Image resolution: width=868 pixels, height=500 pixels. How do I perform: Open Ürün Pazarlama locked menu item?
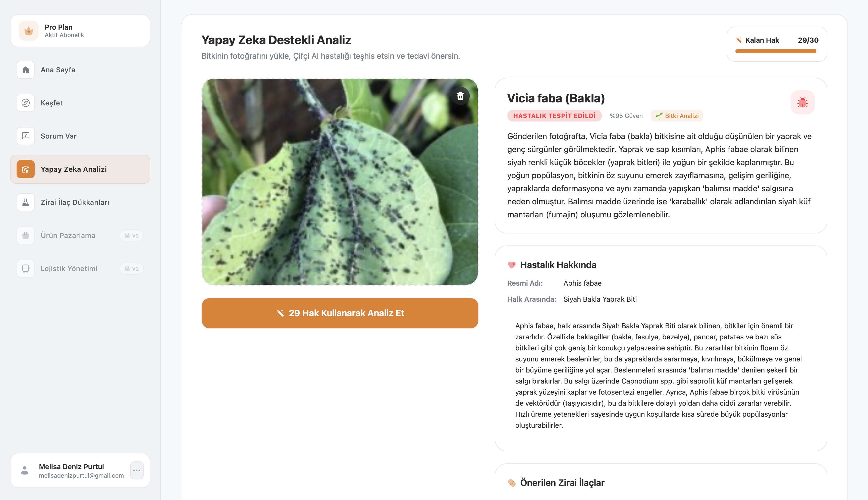click(68, 236)
